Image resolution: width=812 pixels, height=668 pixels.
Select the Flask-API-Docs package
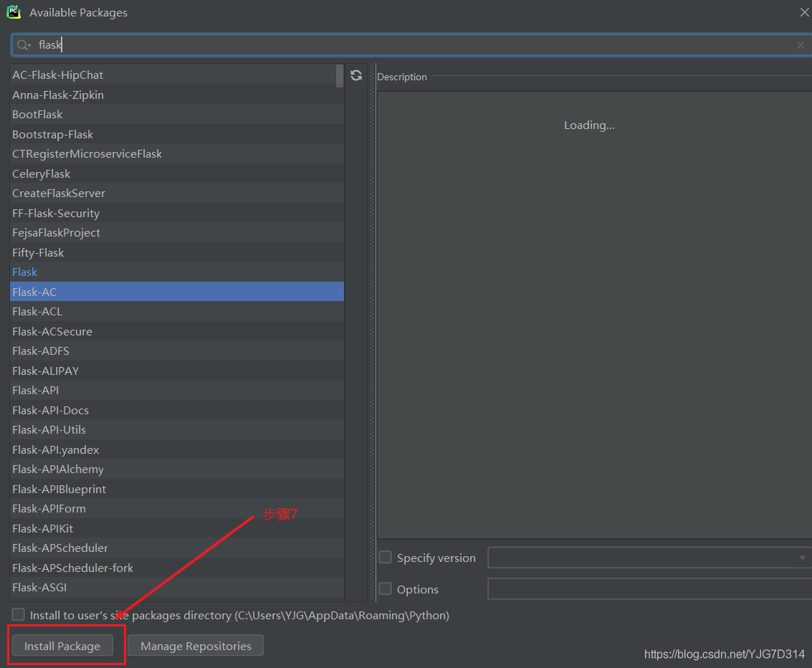[177, 410]
